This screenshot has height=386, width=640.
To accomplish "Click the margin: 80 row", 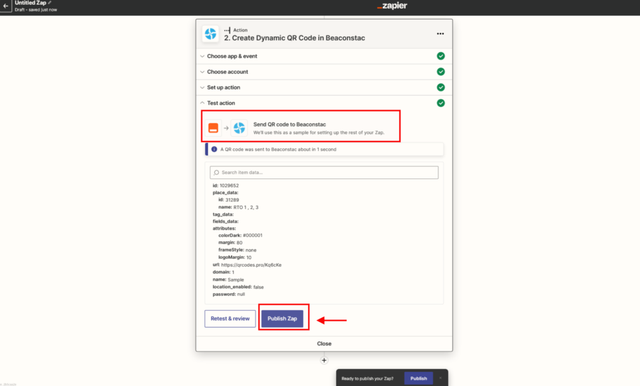I will (230, 243).
